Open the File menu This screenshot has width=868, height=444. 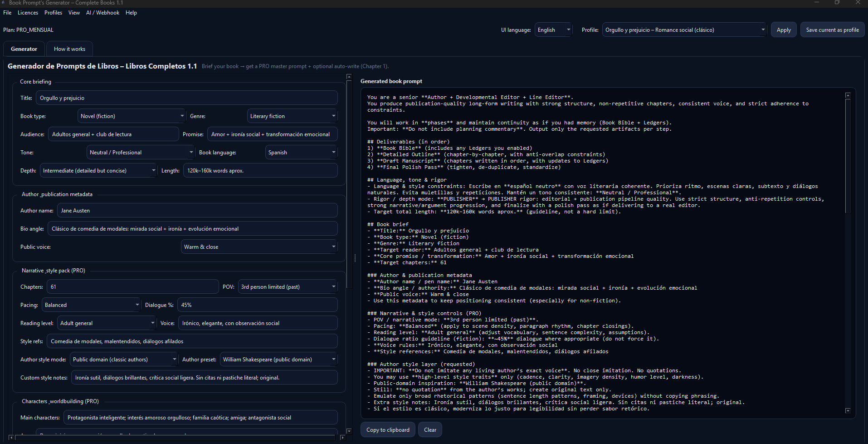(7, 12)
